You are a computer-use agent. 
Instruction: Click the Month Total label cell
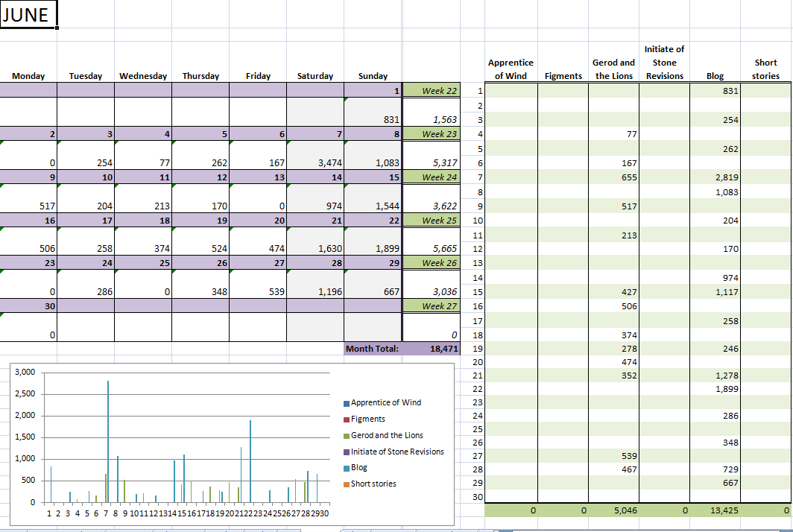coord(373,349)
